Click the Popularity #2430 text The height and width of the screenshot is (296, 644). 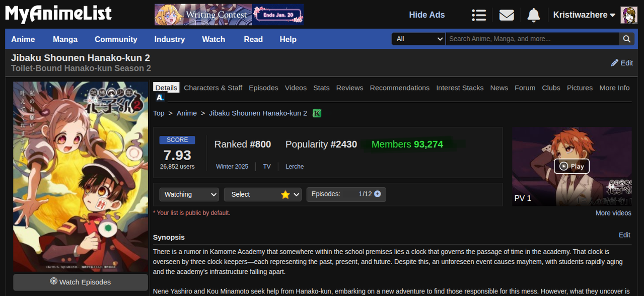[x=321, y=144]
